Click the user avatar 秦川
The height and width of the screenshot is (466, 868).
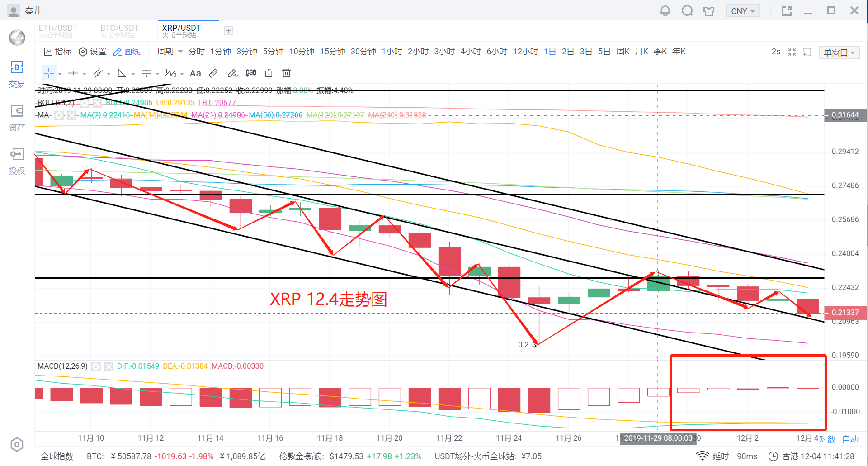tap(14, 10)
